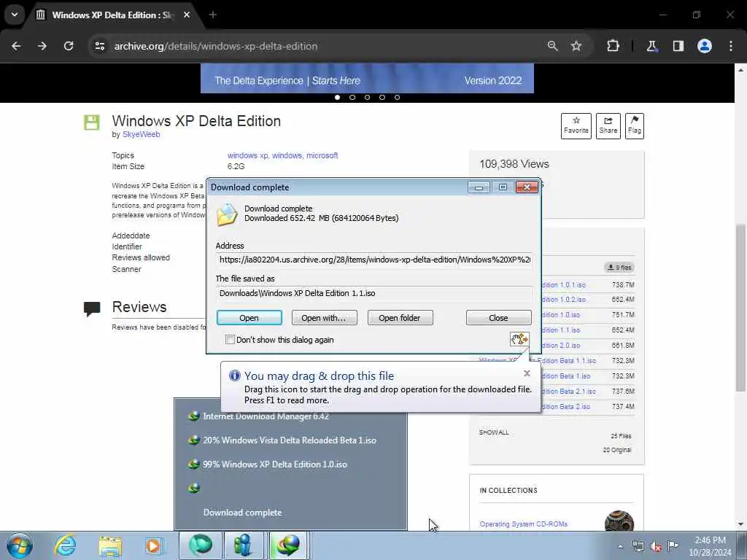Select the first carousel dot
Screen dimensions: 747x560
pos(337,97)
